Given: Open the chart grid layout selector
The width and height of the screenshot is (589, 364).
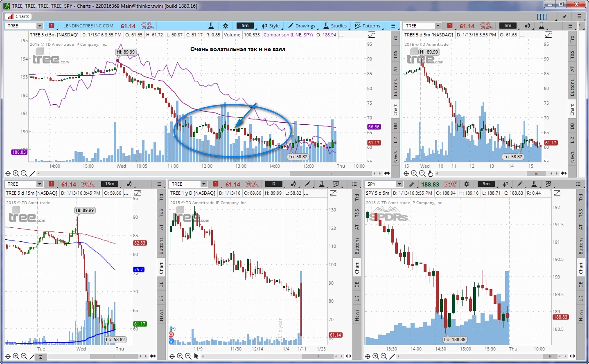Looking at the screenshot, I should pyautogui.click(x=542, y=16).
